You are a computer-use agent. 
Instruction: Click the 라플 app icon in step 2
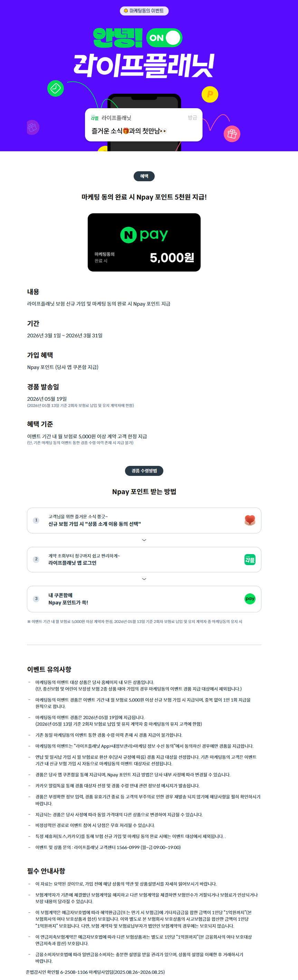pyautogui.click(x=250, y=560)
